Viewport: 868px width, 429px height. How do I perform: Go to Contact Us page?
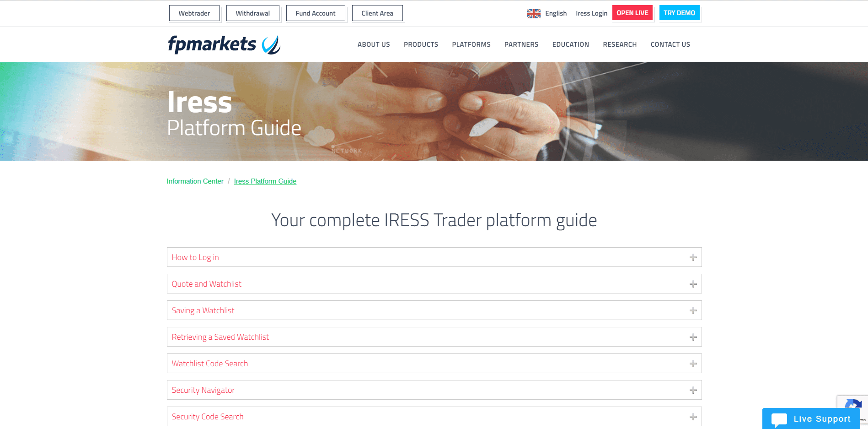(670, 44)
